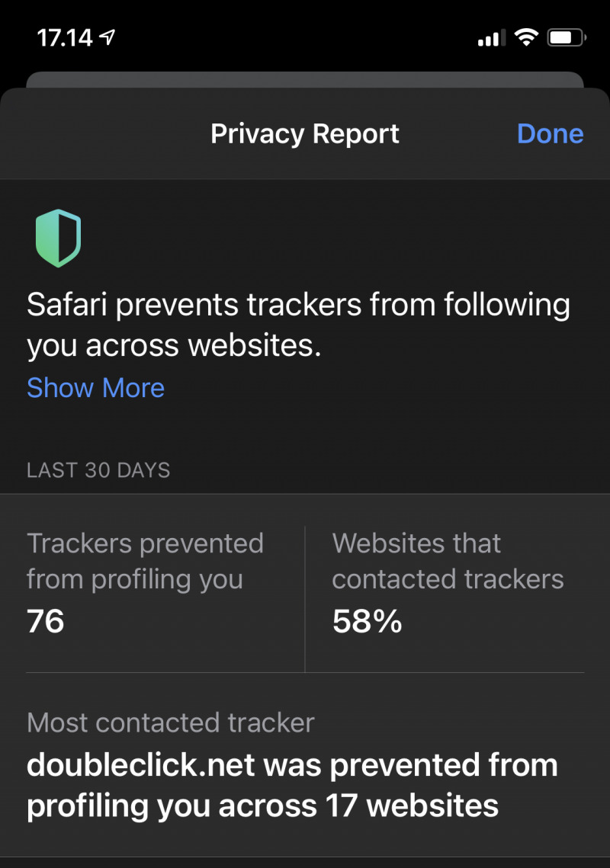Tap the Privacy Report title
Screen dimensions: 610x868
tap(305, 134)
